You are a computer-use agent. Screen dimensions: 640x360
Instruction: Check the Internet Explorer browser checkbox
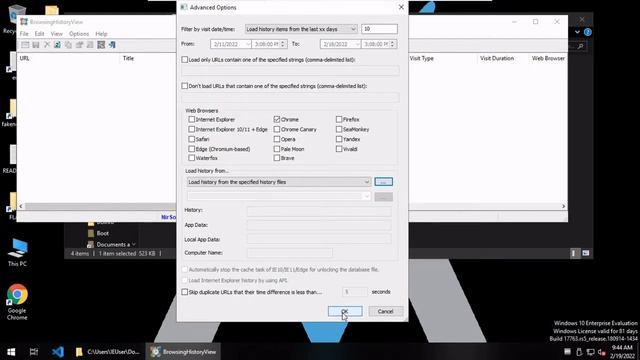point(191,120)
